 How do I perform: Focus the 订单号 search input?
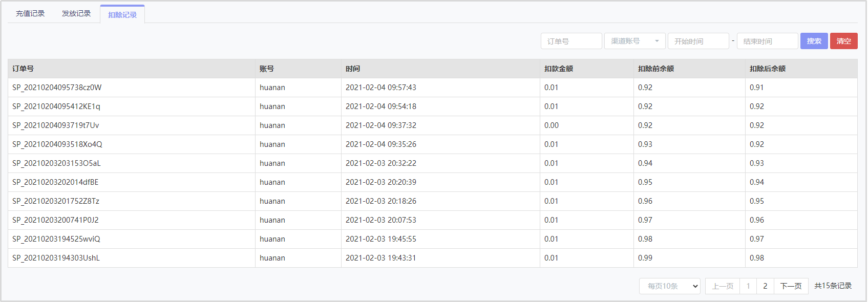click(x=571, y=41)
